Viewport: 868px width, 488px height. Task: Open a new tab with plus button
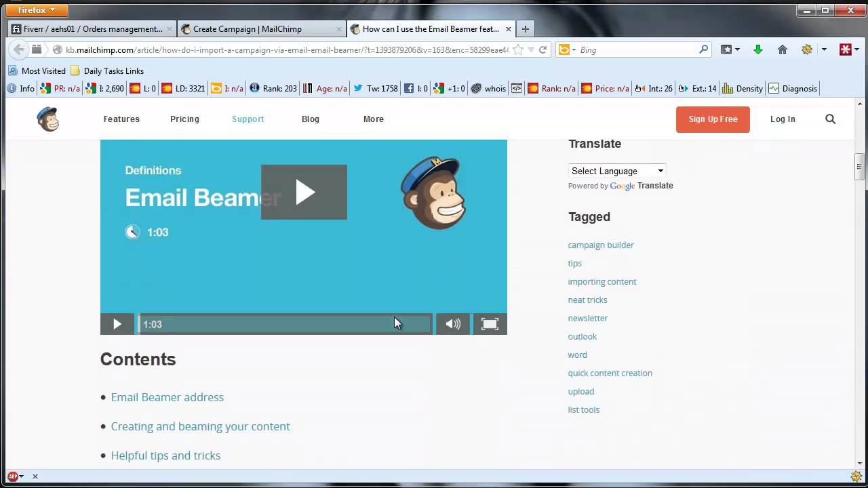click(x=525, y=29)
